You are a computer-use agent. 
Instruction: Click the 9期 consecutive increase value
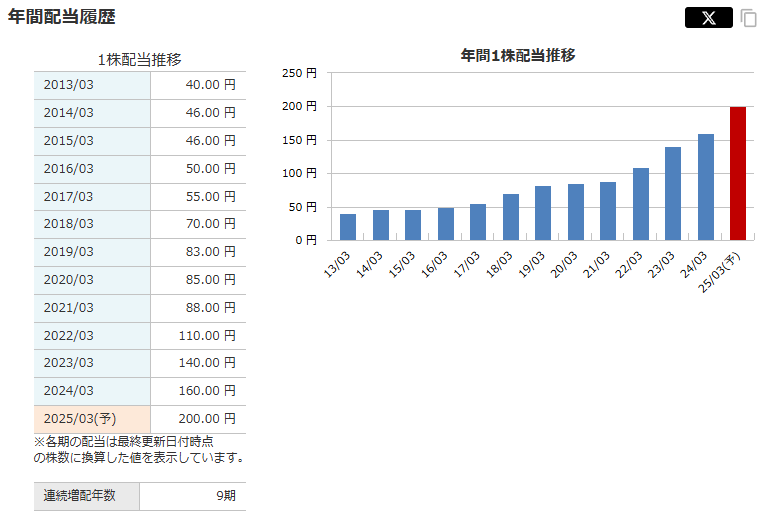click(x=225, y=496)
